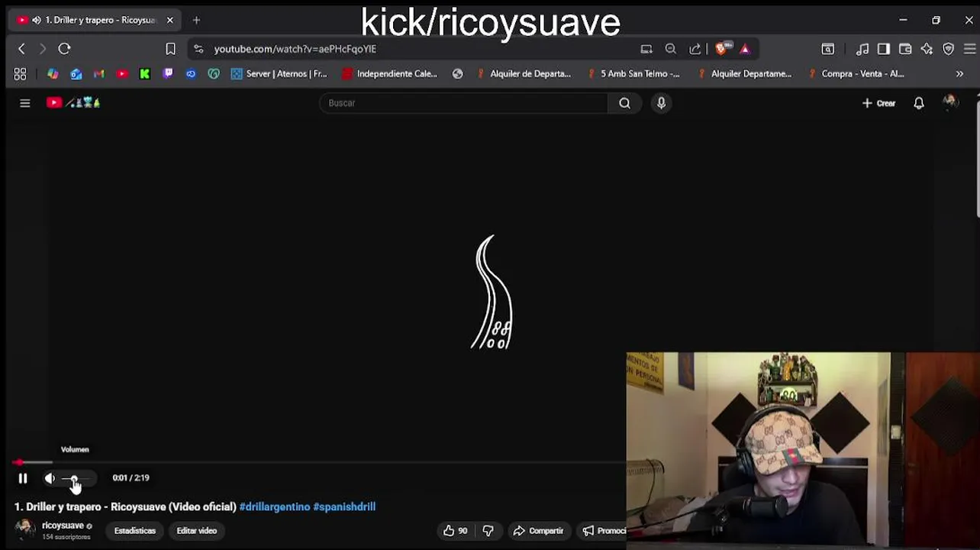Open the Brave VPN shield icon
Image resolution: width=980 pixels, height=550 pixels.
point(949,49)
